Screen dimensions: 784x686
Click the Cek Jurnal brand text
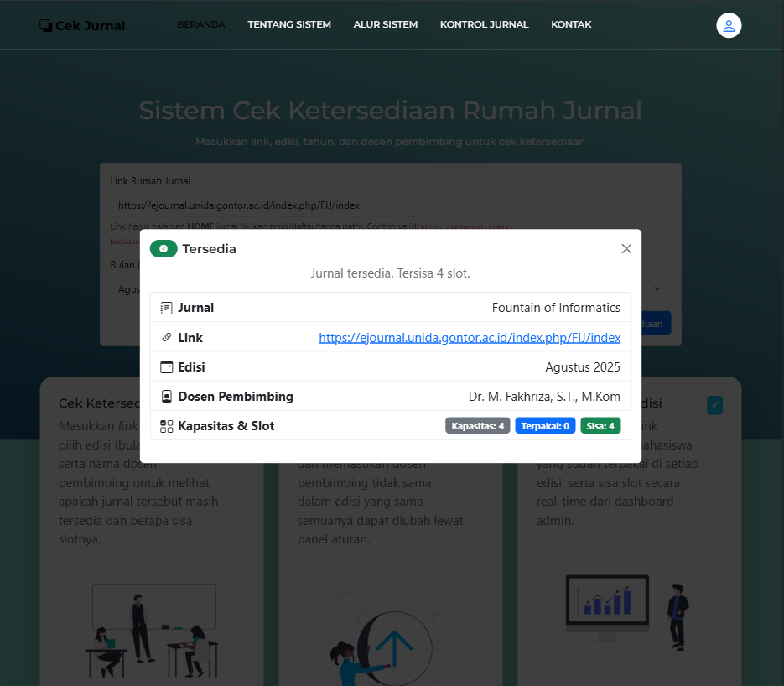[90, 26]
